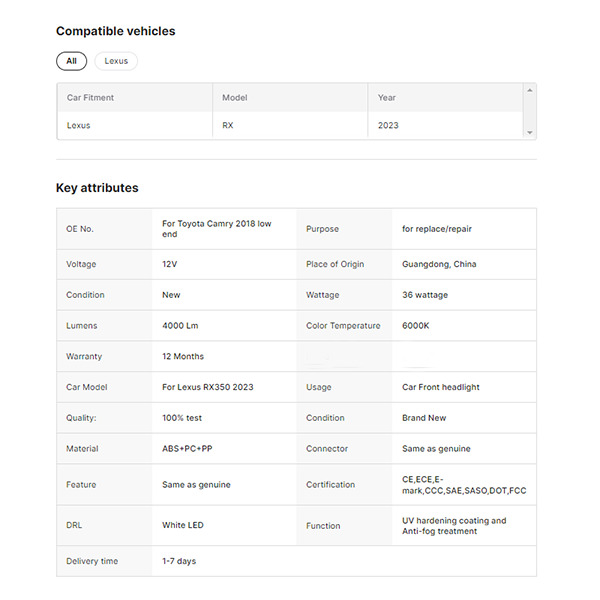The height and width of the screenshot is (600, 600).
Task: Click the Year column header
Action: 387,98
